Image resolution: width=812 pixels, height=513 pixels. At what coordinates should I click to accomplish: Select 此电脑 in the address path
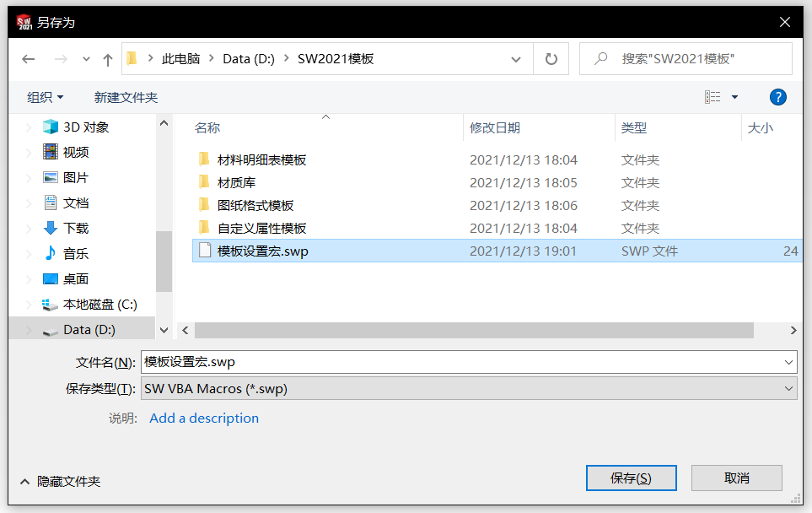pyautogui.click(x=180, y=58)
